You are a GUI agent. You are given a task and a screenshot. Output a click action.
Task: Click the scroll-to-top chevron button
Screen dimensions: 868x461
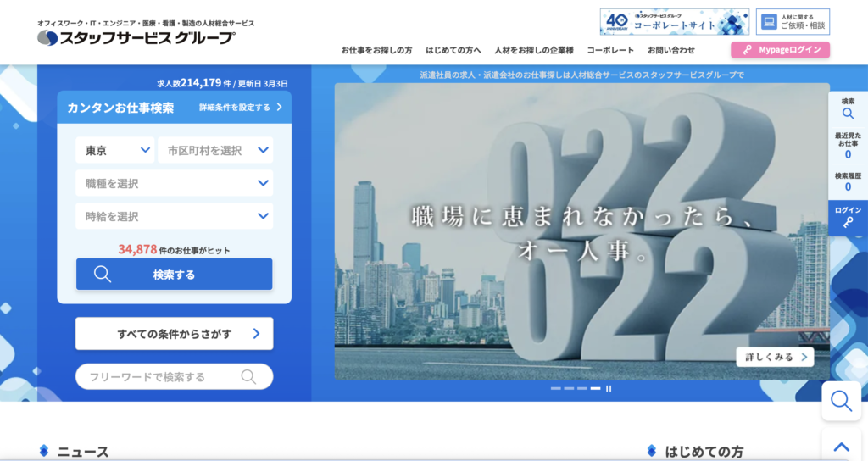(x=841, y=447)
